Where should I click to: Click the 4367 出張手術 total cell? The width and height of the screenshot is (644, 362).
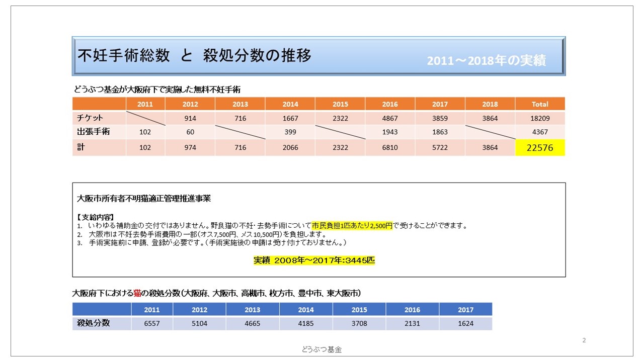pos(540,132)
